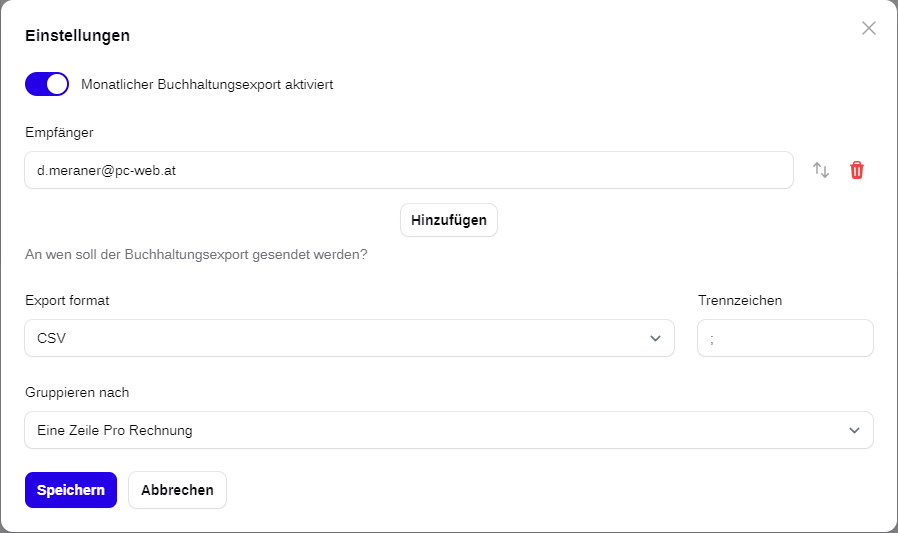The height and width of the screenshot is (533, 898).
Task: Delete the recipient with the red trash icon
Action: click(856, 170)
